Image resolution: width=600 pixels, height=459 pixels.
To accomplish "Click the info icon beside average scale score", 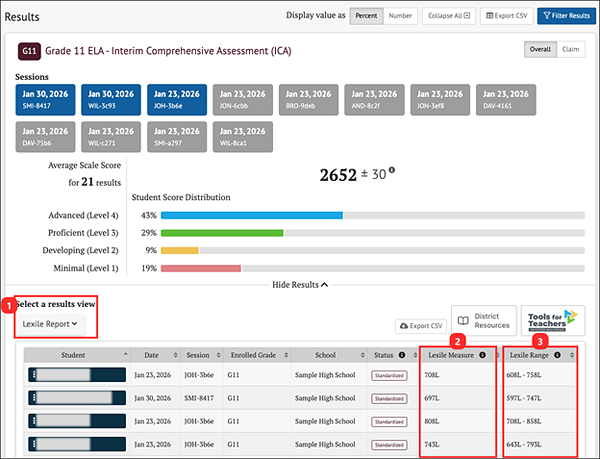I will click(392, 170).
